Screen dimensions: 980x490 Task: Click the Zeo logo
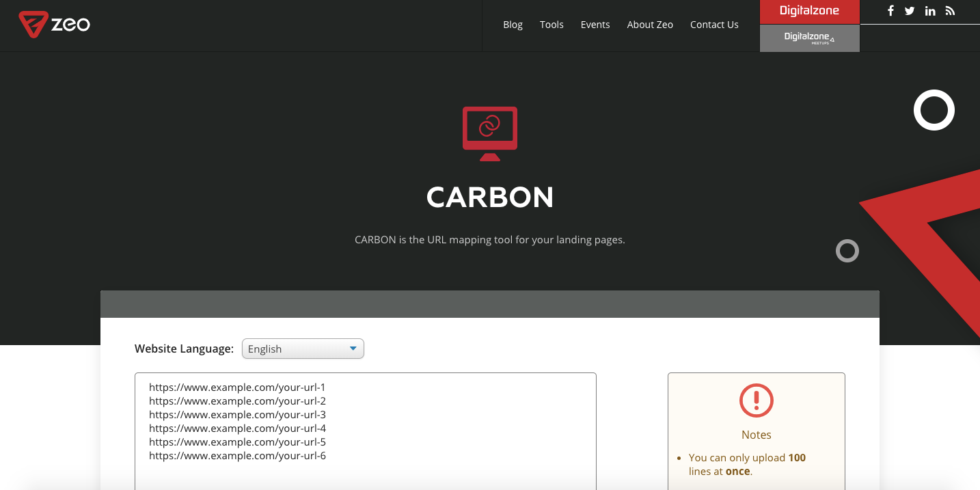click(54, 23)
